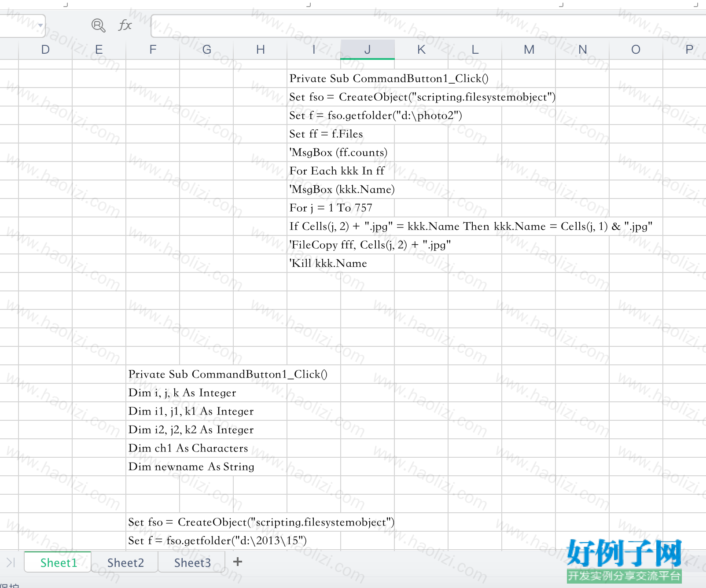The height and width of the screenshot is (588, 706).
Task: Add a new sheet with plus button
Action: (x=238, y=562)
